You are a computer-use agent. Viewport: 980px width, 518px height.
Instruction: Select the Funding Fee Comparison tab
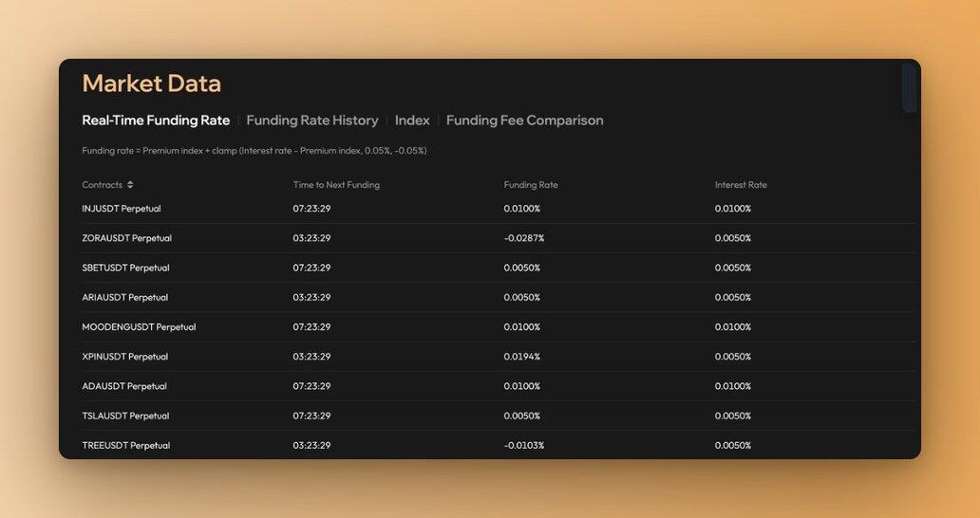pyautogui.click(x=524, y=120)
